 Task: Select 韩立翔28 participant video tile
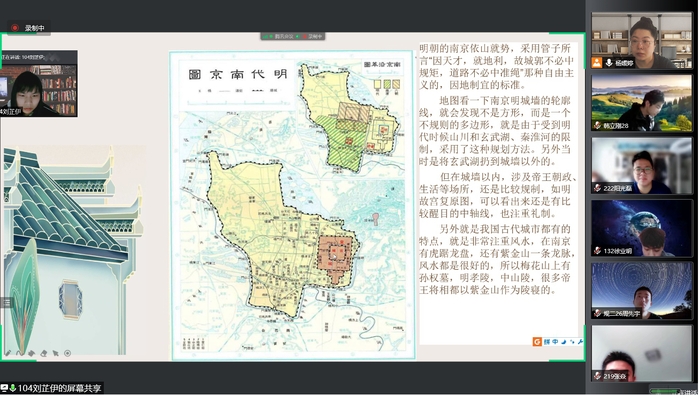click(x=642, y=103)
